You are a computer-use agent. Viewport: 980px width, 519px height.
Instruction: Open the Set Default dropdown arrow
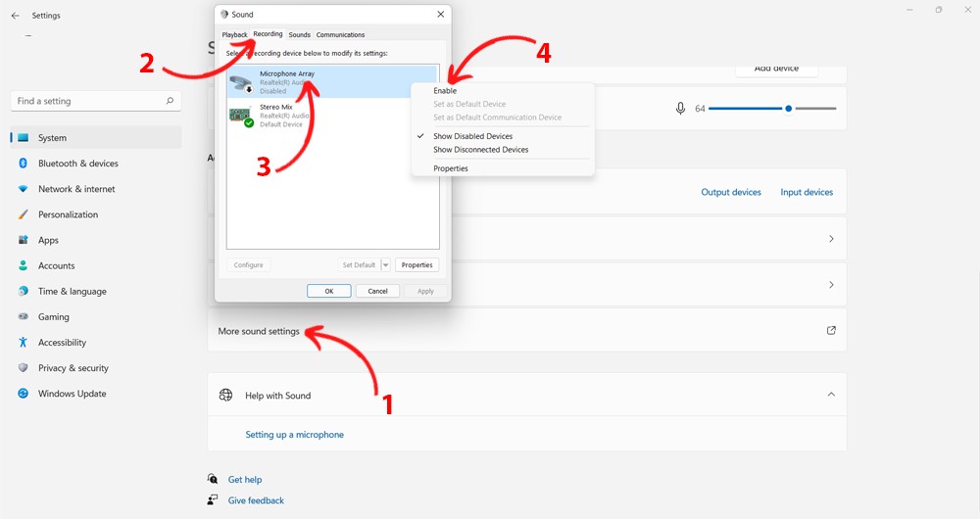[385, 264]
